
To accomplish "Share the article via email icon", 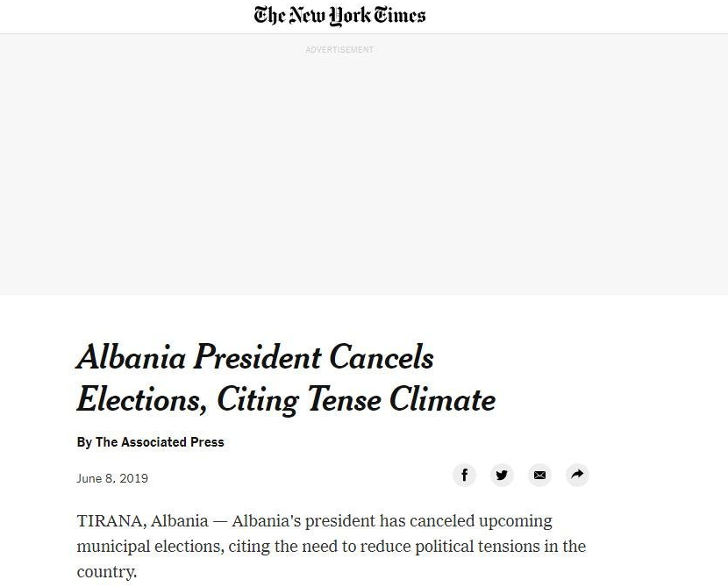I will 539,475.
